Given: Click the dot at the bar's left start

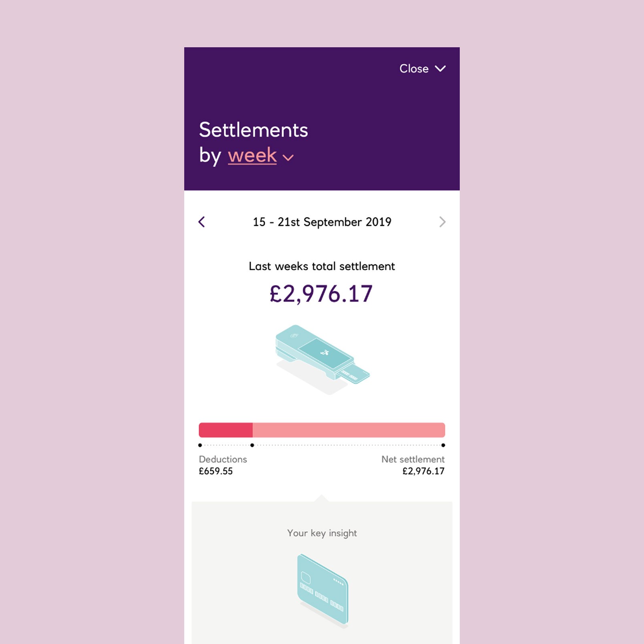Looking at the screenshot, I should [x=200, y=445].
